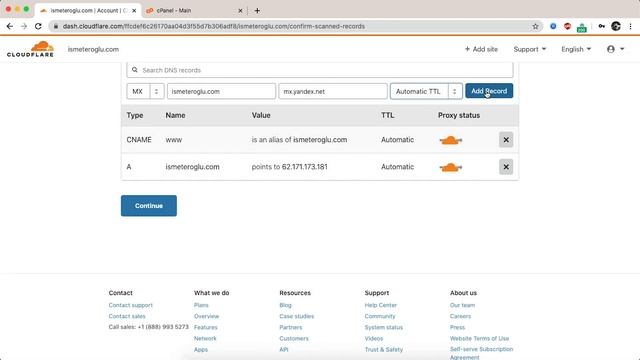
Task: Open a new browser tab
Action: tap(257, 11)
